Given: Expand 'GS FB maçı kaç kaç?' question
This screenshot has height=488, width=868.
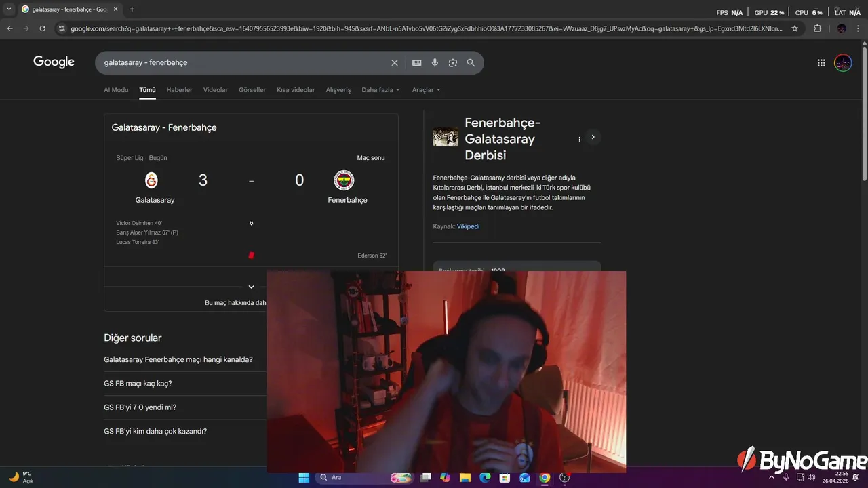Looking at the screenshot, I should [138, 384].
